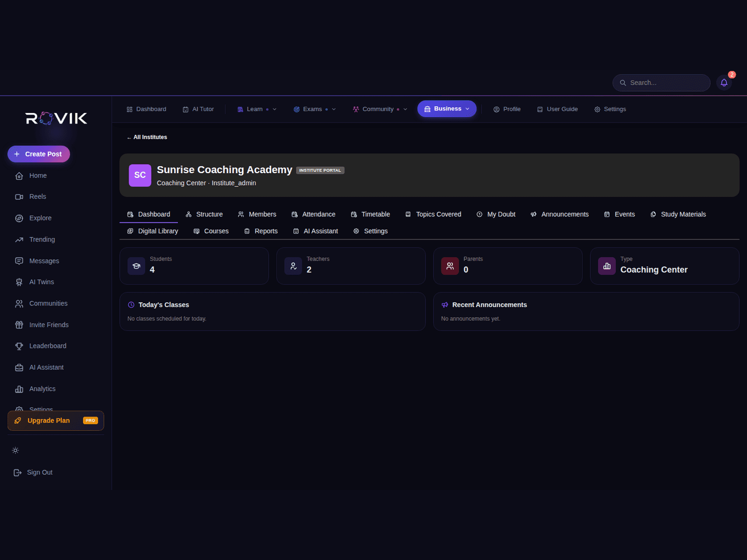Open the institute AI Assistant tab
Screen dimensions: 747x560
(315, 231)
